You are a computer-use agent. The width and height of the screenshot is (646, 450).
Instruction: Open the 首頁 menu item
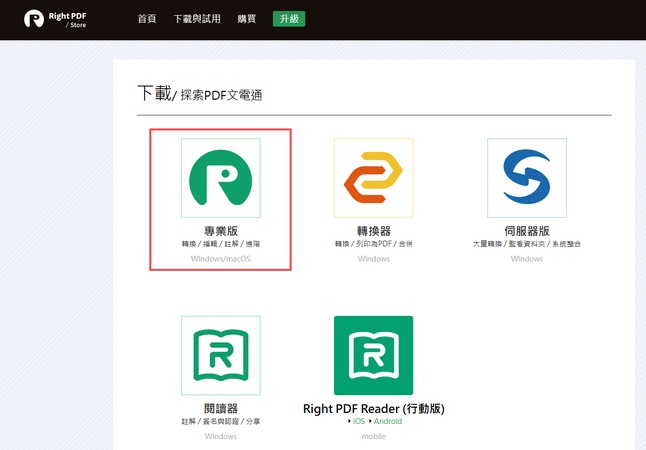pos(147,19)
